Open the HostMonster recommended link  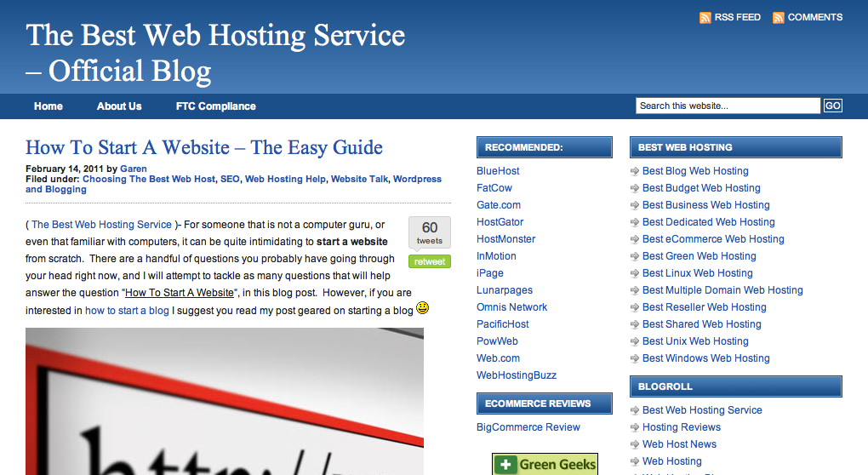point(506,239)
